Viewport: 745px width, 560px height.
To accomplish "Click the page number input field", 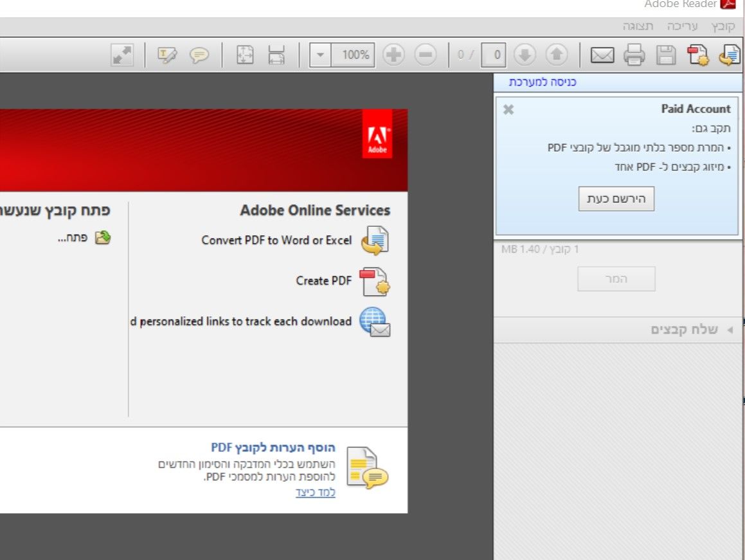I will point(493,55).
